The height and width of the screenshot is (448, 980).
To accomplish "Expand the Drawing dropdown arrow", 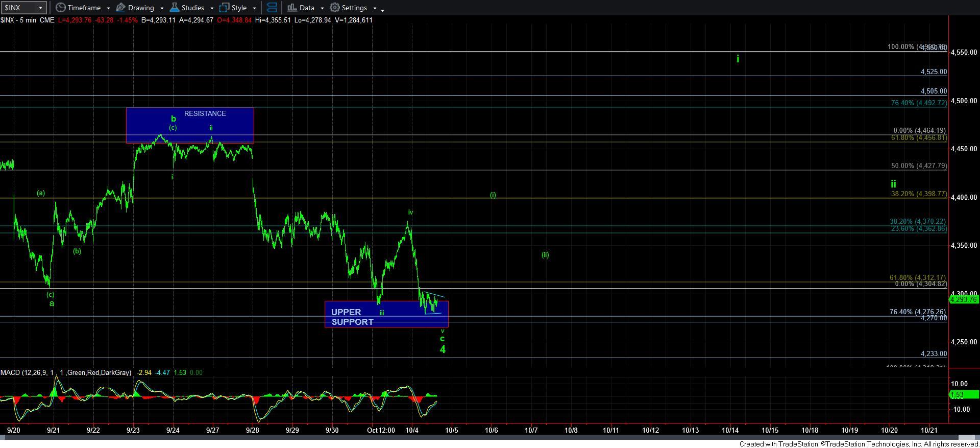I will (162, 8).
